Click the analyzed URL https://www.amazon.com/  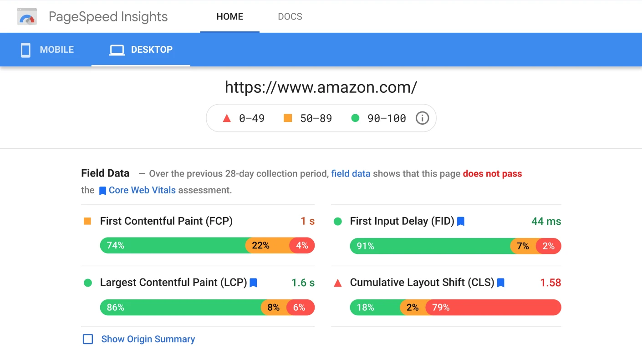(x=321, y=87)
